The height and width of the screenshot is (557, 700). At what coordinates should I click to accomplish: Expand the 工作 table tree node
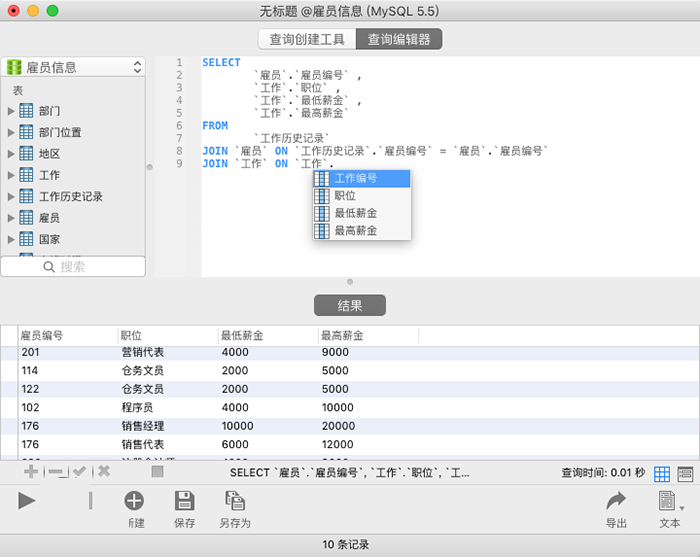coord(11,175)
